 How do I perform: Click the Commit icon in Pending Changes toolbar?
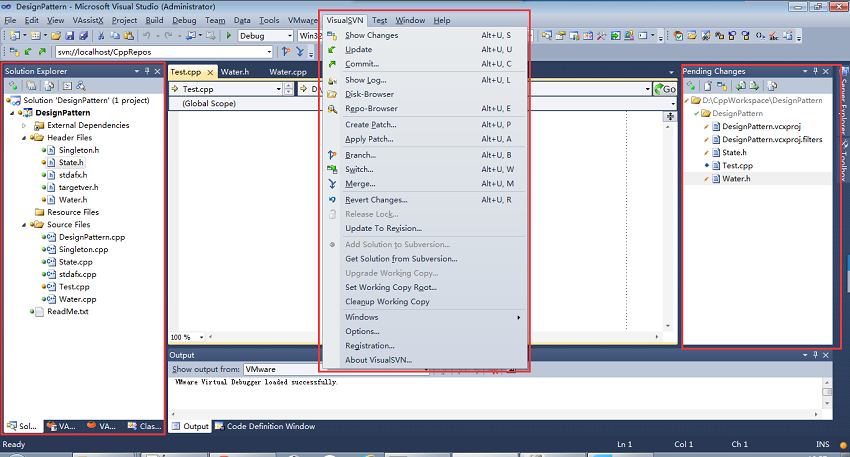[x=754, y=86]
